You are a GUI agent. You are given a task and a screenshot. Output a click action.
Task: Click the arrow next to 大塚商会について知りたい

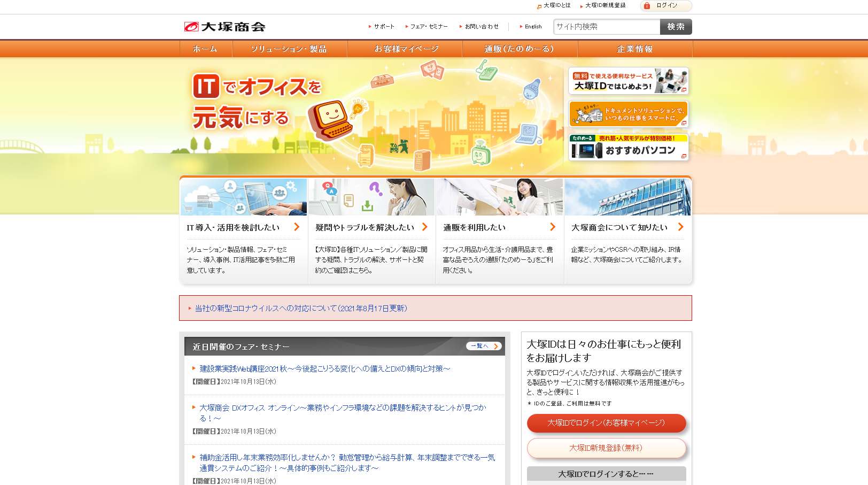680,227
